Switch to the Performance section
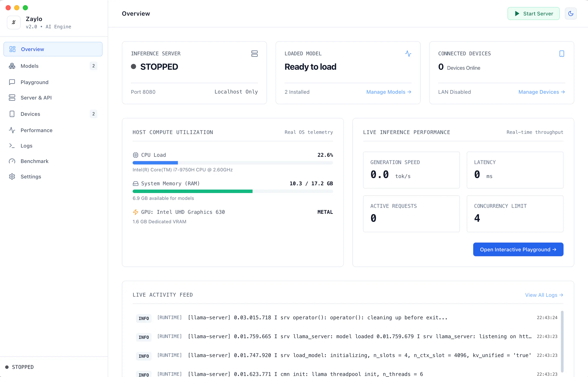588x377 pixels. (53, 130)
